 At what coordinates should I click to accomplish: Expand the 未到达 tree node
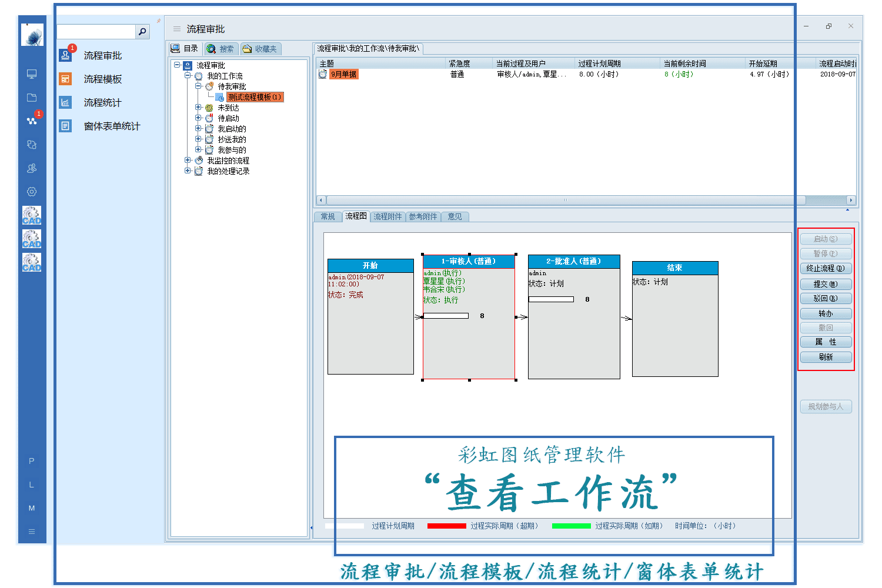198,108
